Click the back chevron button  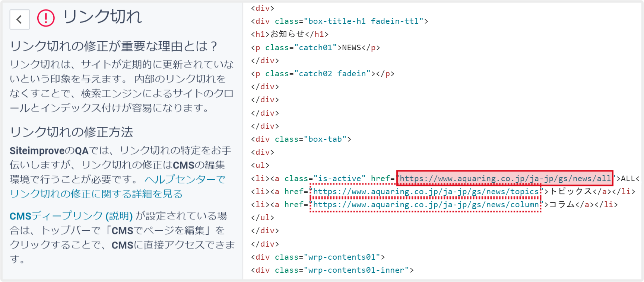click(19, 19)
